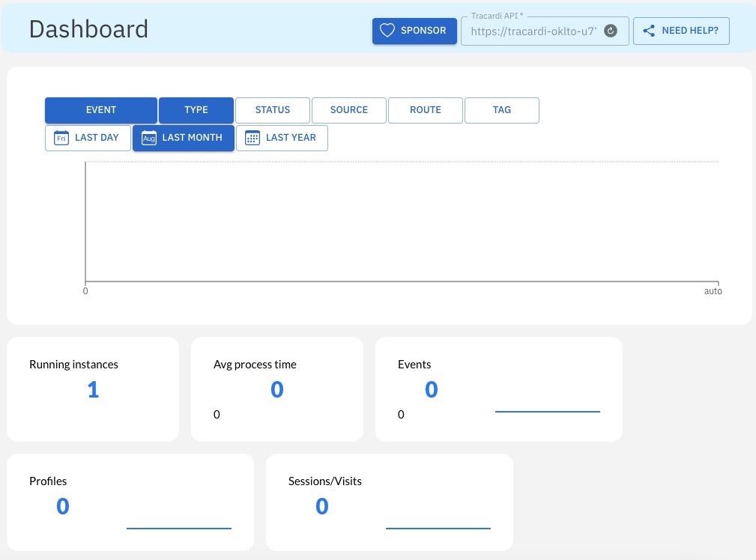The height and width of the screenshot is (560, 756).
Task: Select the Tag grouping button
Action: [502, 110]
